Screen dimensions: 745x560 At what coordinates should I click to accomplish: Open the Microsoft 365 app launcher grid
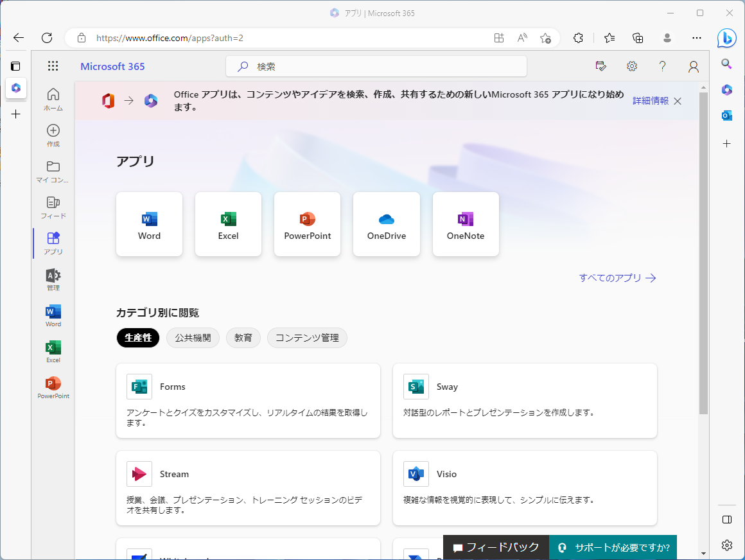[53, 66]
